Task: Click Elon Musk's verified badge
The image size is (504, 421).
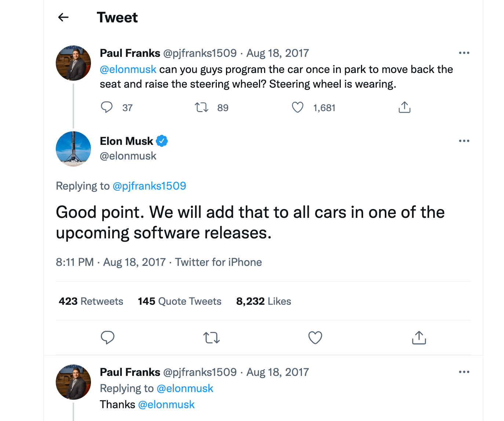Action: pyautogui.click(x=162, y=141)
